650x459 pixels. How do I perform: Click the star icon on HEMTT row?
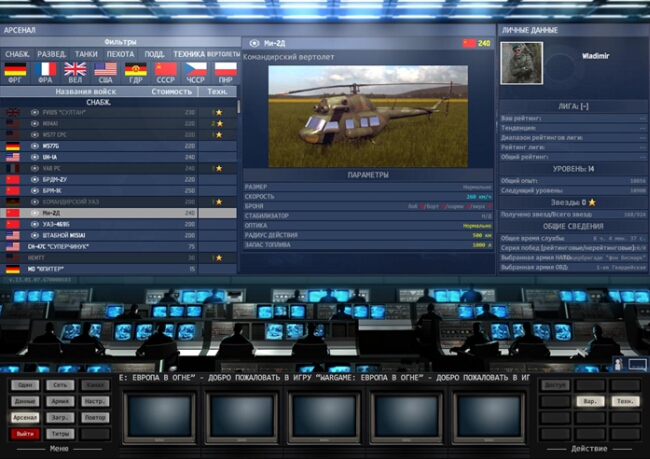point(219,258)
